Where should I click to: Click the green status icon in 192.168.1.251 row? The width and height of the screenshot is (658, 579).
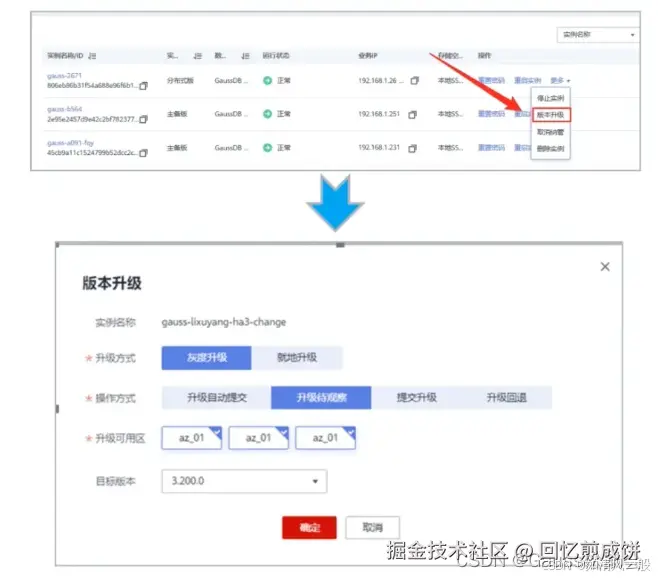(x=267, y=114)
